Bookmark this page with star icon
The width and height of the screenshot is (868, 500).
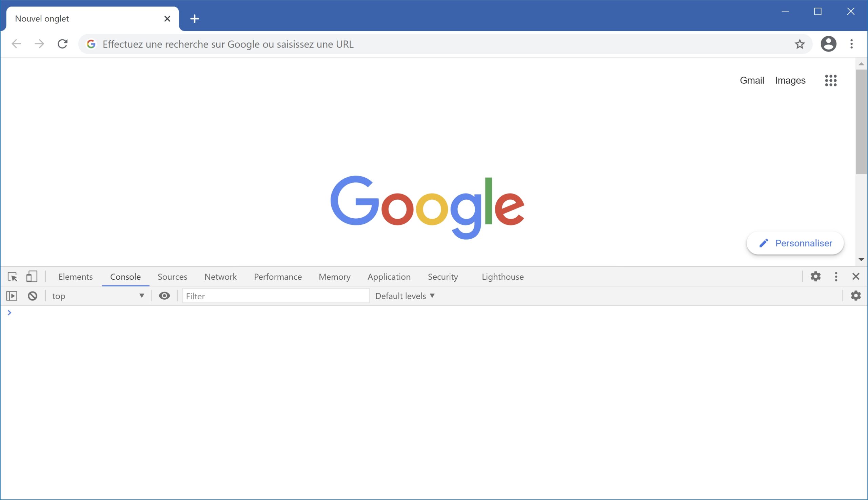tap(800, 44)
